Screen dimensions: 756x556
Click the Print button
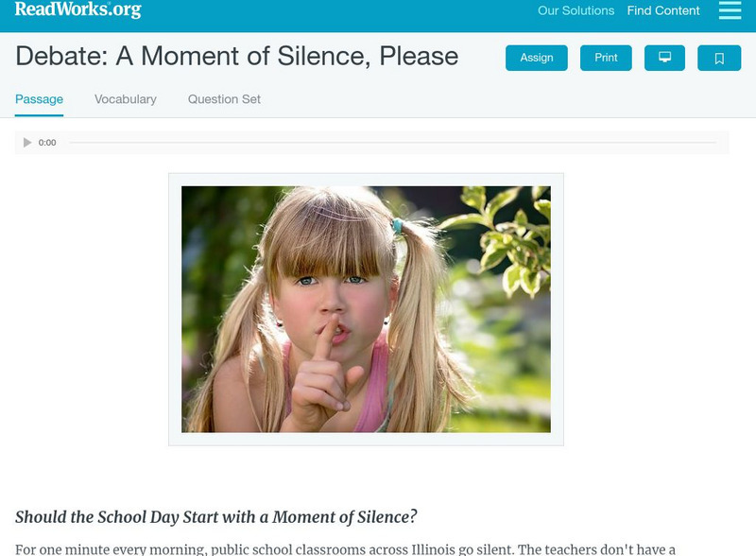pyautogui.click(x=606, y=58)
